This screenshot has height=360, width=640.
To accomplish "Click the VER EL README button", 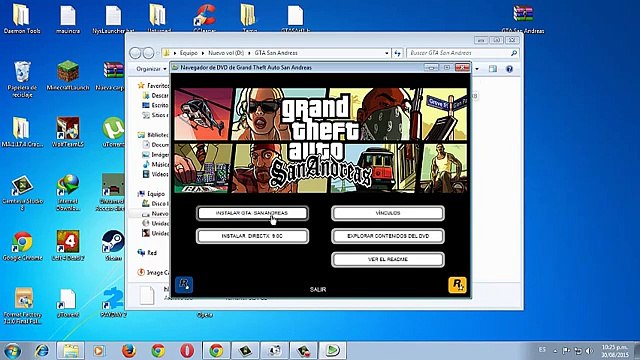I will click(388, 259).
